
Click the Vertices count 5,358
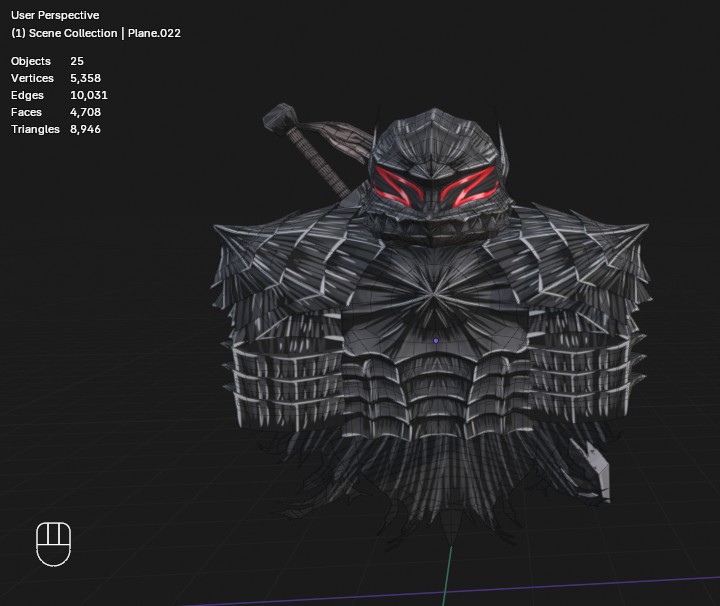point(85,78)
